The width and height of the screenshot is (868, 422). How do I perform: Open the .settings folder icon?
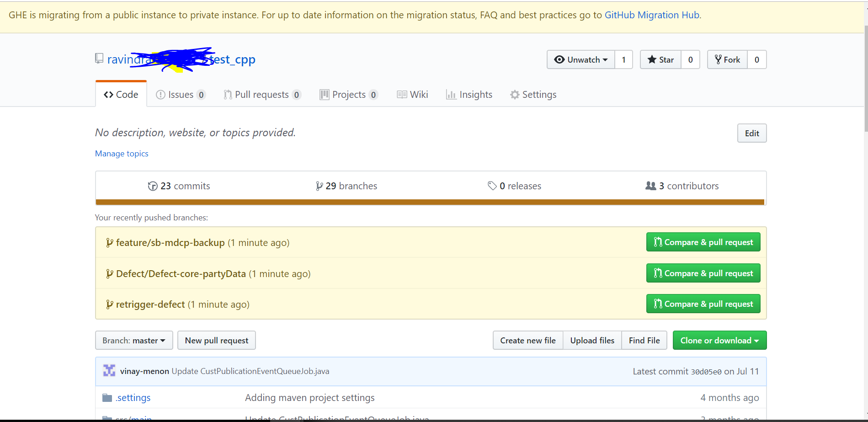(x=107, y=397)
